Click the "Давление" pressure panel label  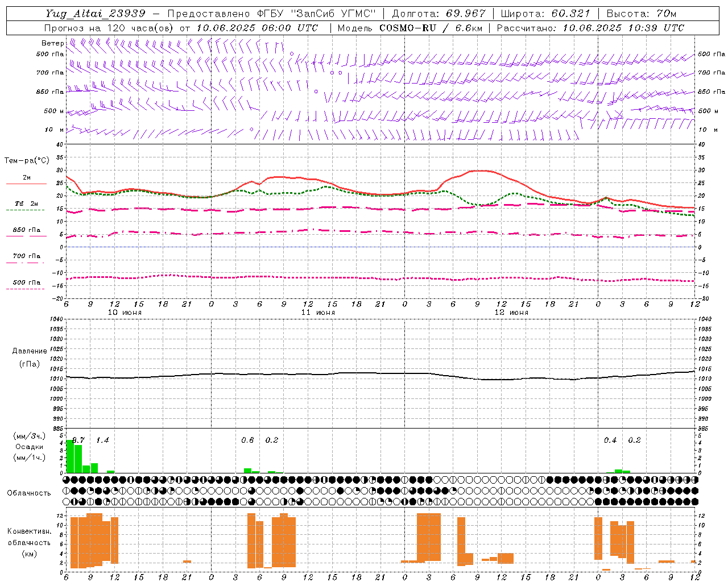pyautogui.click(x=30, y=351)
